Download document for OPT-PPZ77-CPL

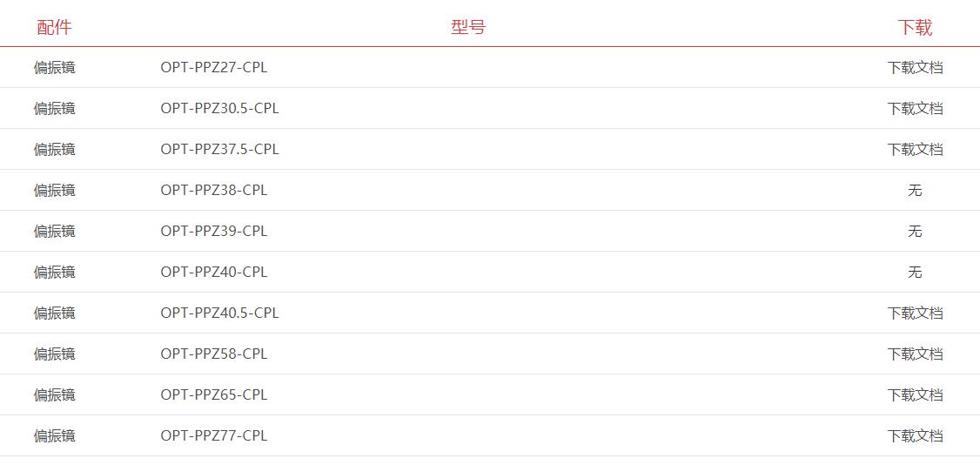[915, 436]
